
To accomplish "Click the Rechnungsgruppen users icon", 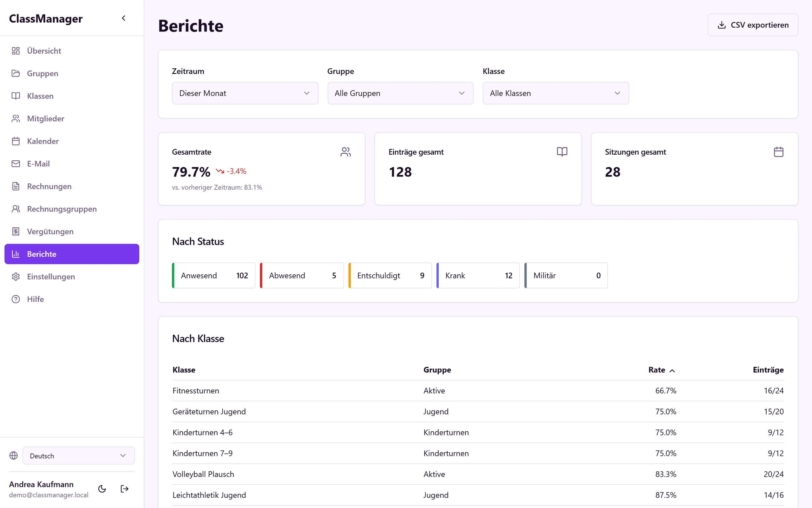I will (16, 209).
